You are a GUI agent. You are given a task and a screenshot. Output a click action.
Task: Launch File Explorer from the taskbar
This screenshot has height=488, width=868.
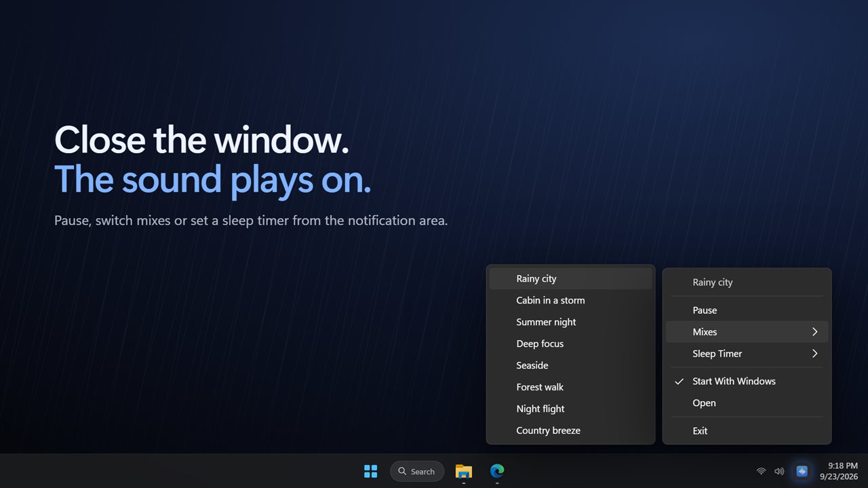coord(464,471)
